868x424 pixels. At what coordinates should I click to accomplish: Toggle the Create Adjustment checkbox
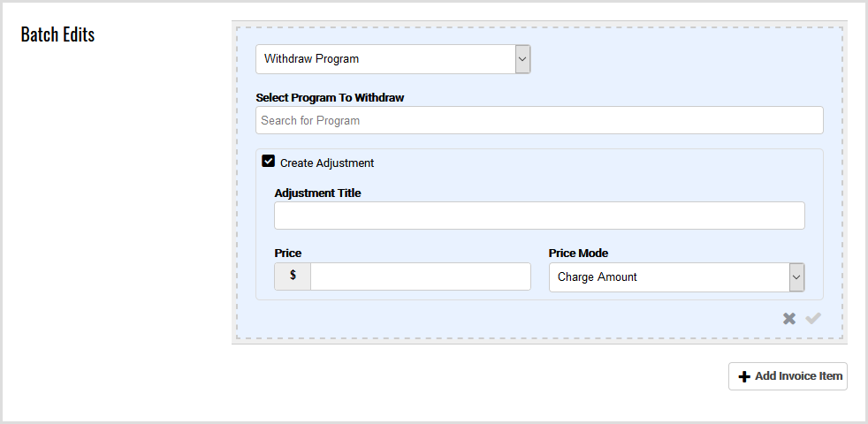[269, 162]
